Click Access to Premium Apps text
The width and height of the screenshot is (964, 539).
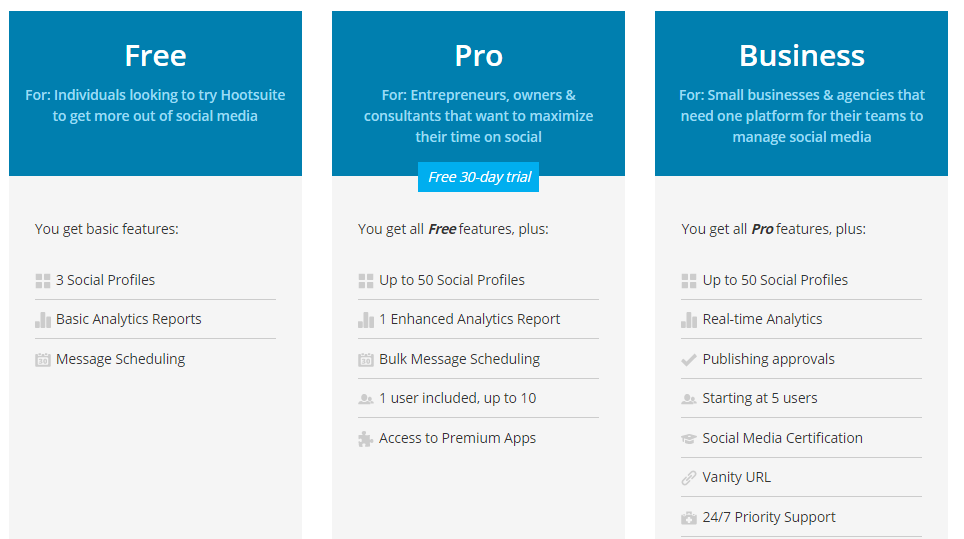pyautogui.click(x=457, y=438)
